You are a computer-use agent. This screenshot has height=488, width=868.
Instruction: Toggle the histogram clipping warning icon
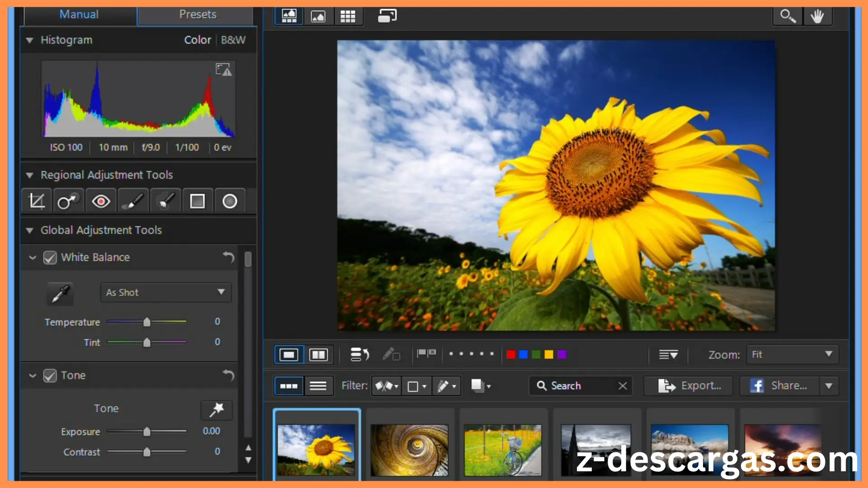click(x=223, y=70)
